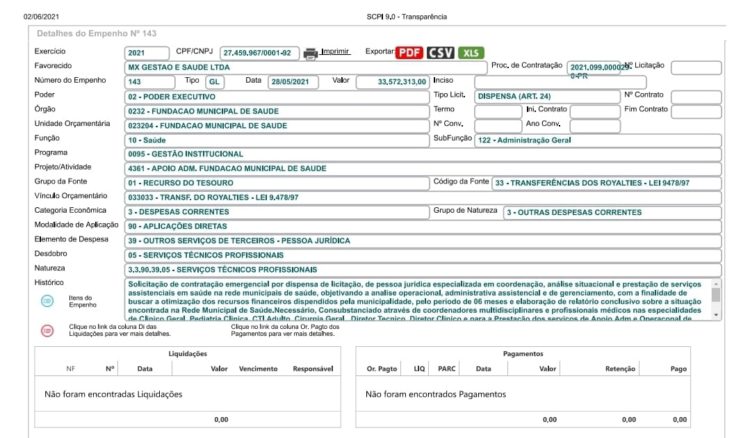Click the Elemento de Despesa field 39 - OUTROS SERVIÇOS
Viewport: 750px width, 438px height.
pyautogui.click(x=423, y=241)
